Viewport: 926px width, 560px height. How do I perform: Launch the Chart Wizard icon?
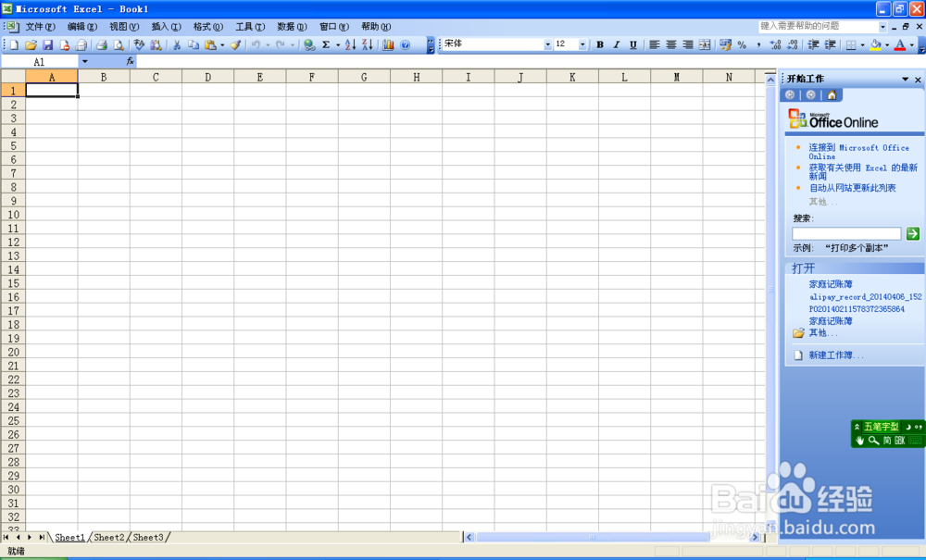[x=388, y=44]
